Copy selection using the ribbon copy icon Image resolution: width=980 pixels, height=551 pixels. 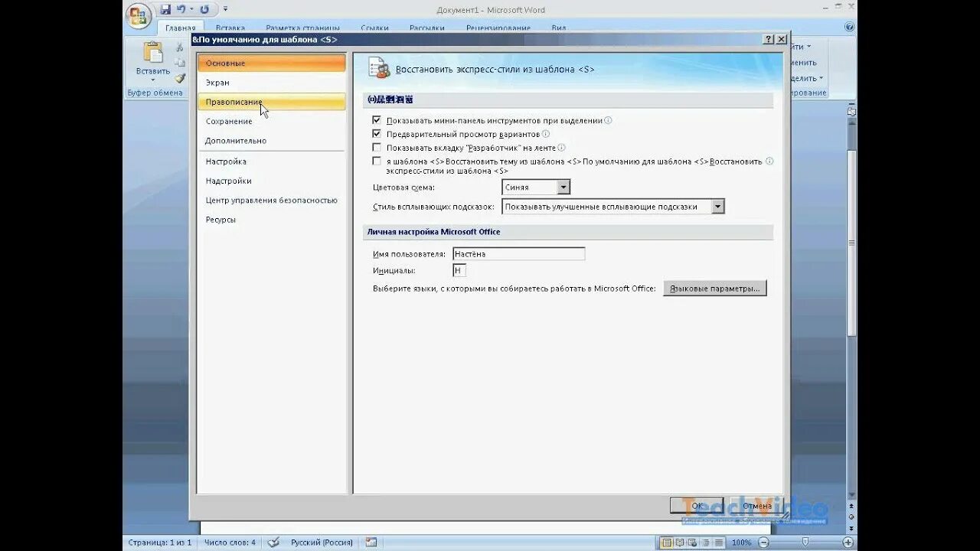click(180, 63)
